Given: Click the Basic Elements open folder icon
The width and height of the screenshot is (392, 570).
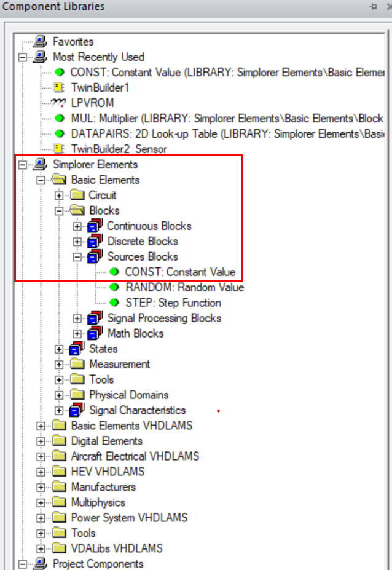Looking at the screenshot, I should 59,180.
